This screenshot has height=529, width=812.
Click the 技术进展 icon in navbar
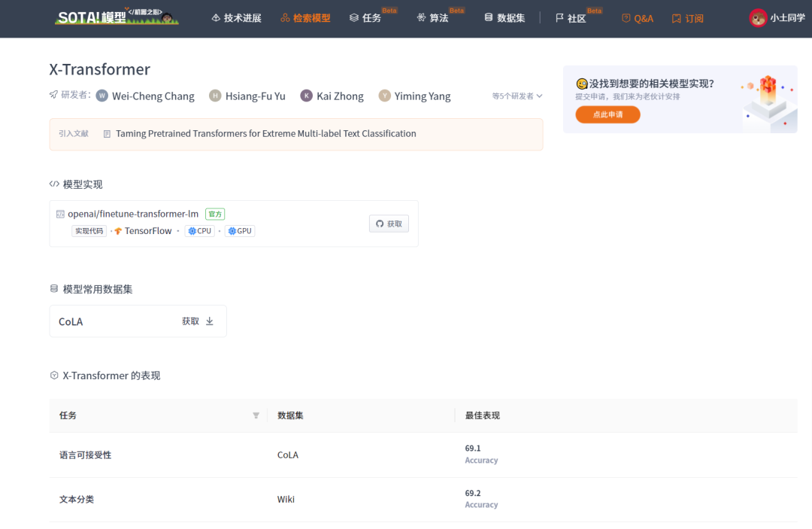coord(216,18)
